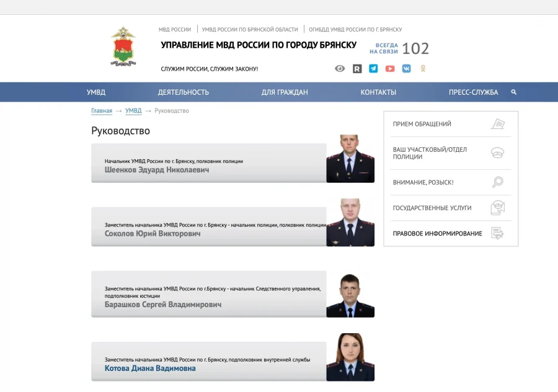
Task: Click the МВД РОССИИ top link
Action: click(175, 30)
